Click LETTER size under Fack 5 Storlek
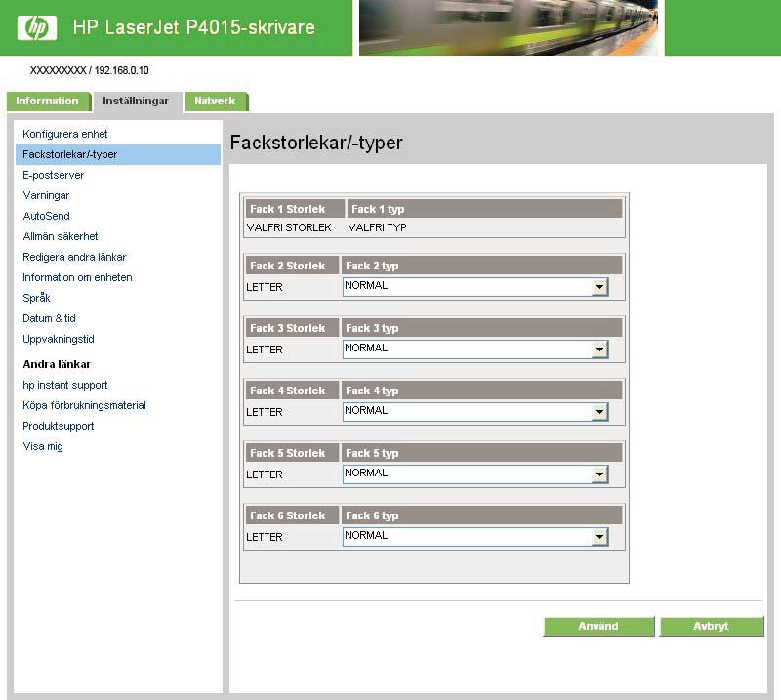 point(265,474)
